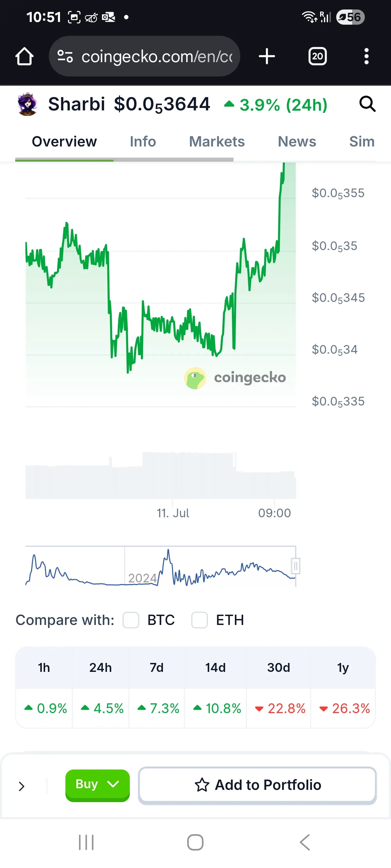The width and height of the screenshot is (391, 868).
Task: Open the tab switcher showing 20 tabs
Action: point(317,56)
